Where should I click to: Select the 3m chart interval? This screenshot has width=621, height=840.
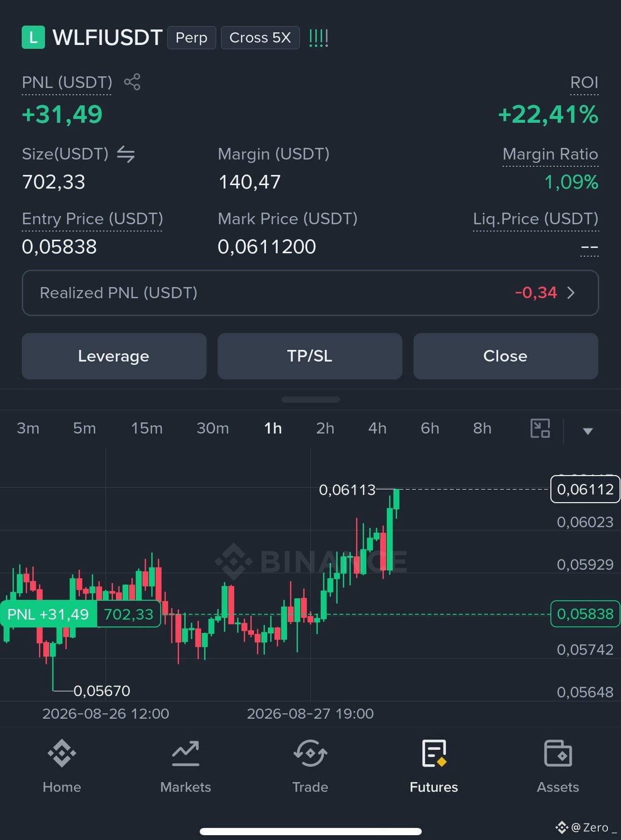click(x=28, y=428)
